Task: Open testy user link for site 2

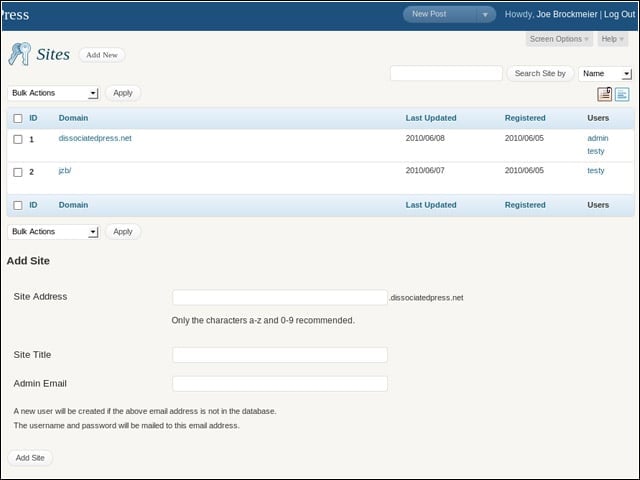Action: click(596, 171)
